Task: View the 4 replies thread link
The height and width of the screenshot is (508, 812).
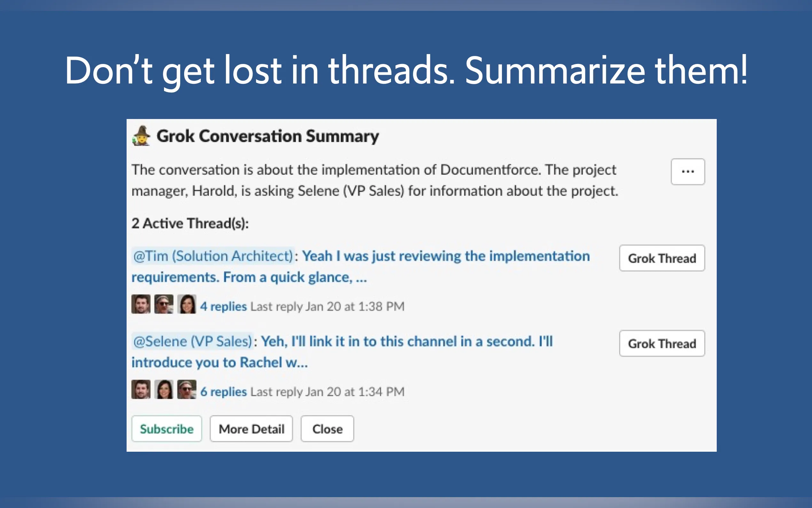Action: [x=223, y=306]
